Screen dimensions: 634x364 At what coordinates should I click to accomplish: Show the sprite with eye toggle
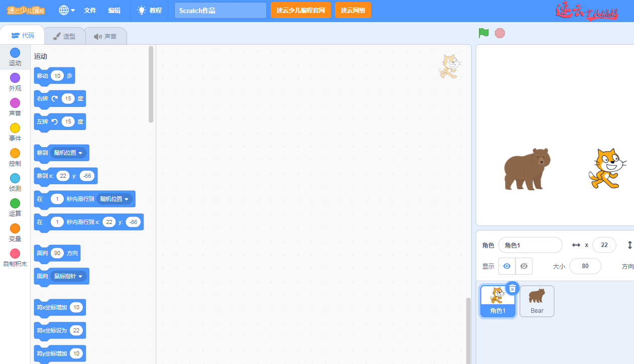507,266
